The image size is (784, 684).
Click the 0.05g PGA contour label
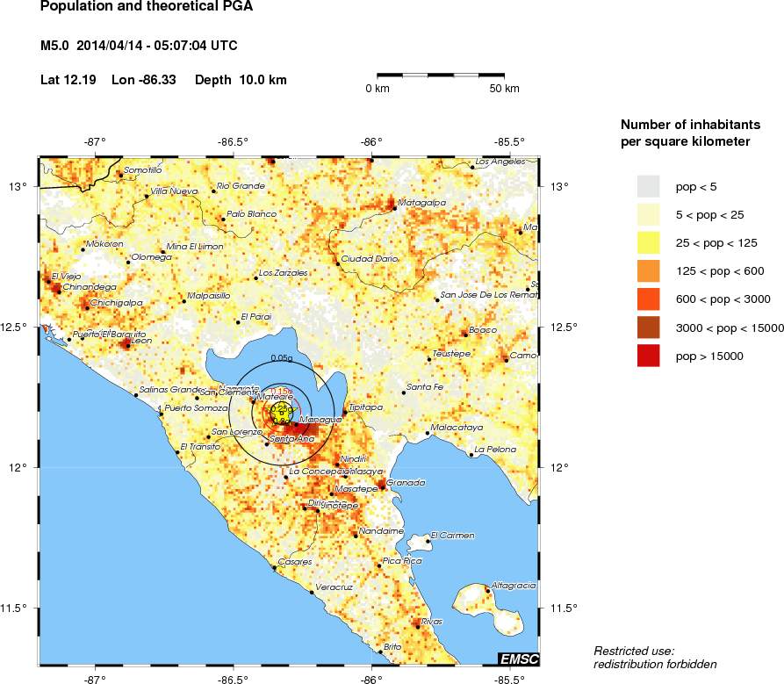(282, 358)
